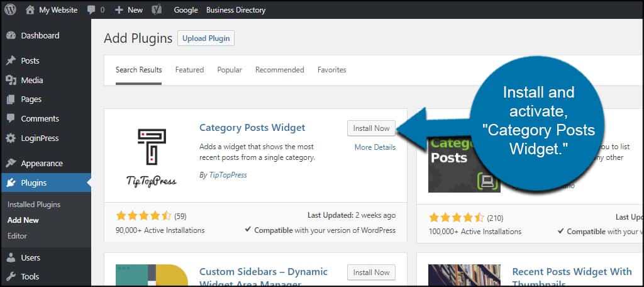Select Add New plugins submenu
644x287 pixels.
click(x=23, y=220)
